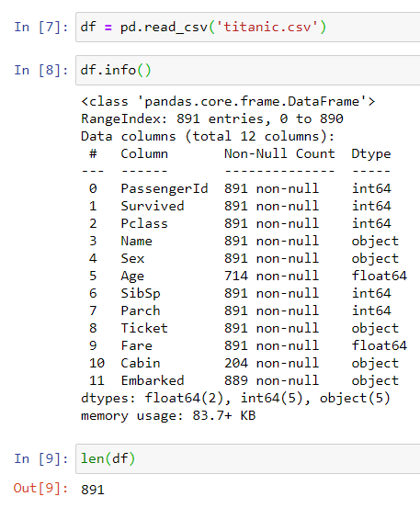Click the In [8]: prompt label
The height and width of the screenshot is (508, 420).
41,71
